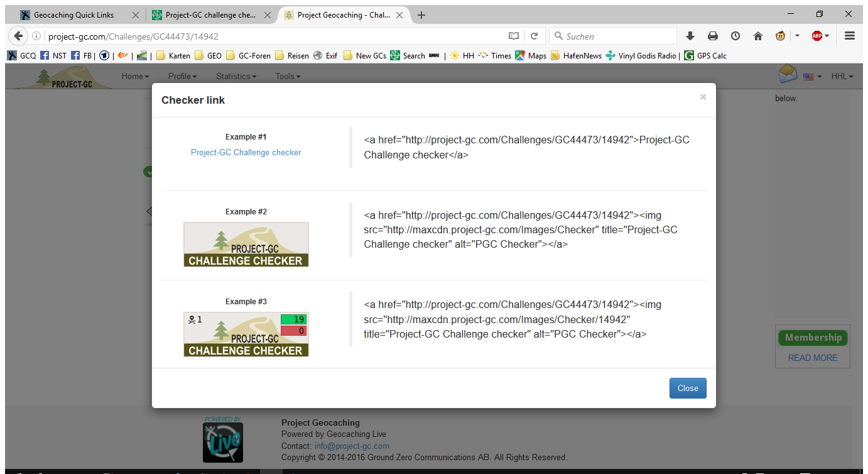This screenshot has width=868, height=474.
Task: Open the HH weather bookmark
Action: (462, 56)
